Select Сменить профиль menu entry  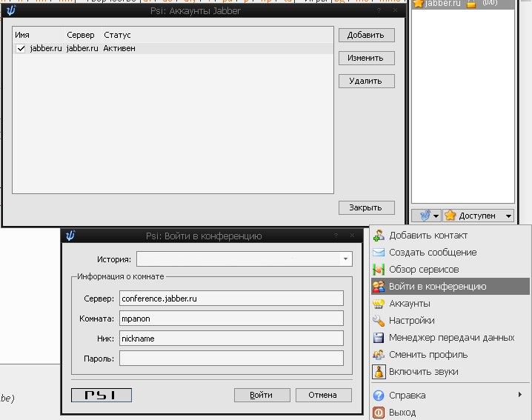point(450,355)
